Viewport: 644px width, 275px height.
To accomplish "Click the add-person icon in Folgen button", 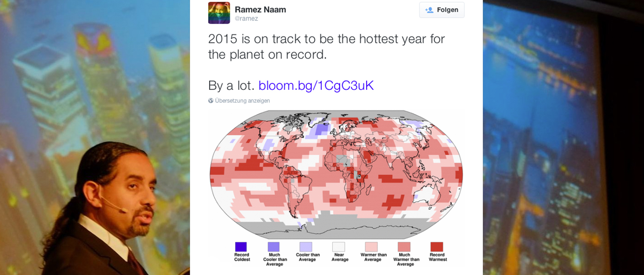I will click(429, 10).
